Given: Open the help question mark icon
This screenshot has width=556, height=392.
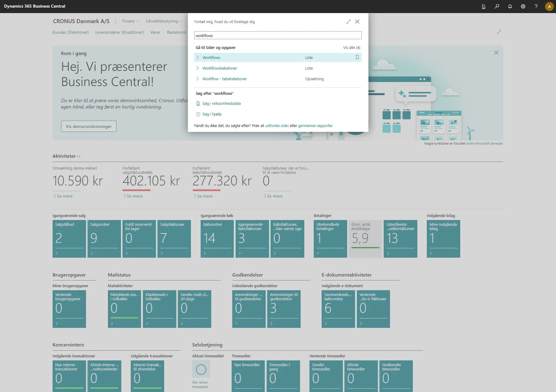Looking at the screenshot, I should click(536, 6).
